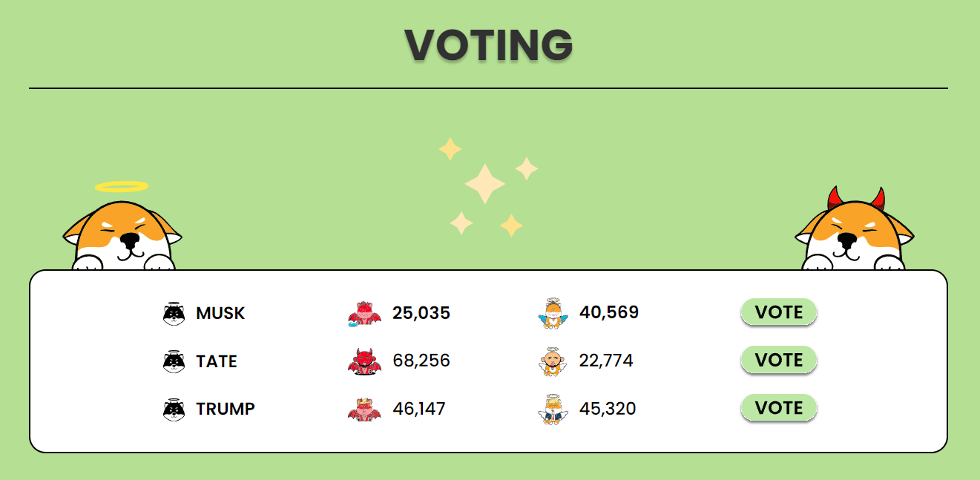Click the TATE candidate name
Image resolution: width=980 pixels, height=480 pixels.
[x=217, y=361]
